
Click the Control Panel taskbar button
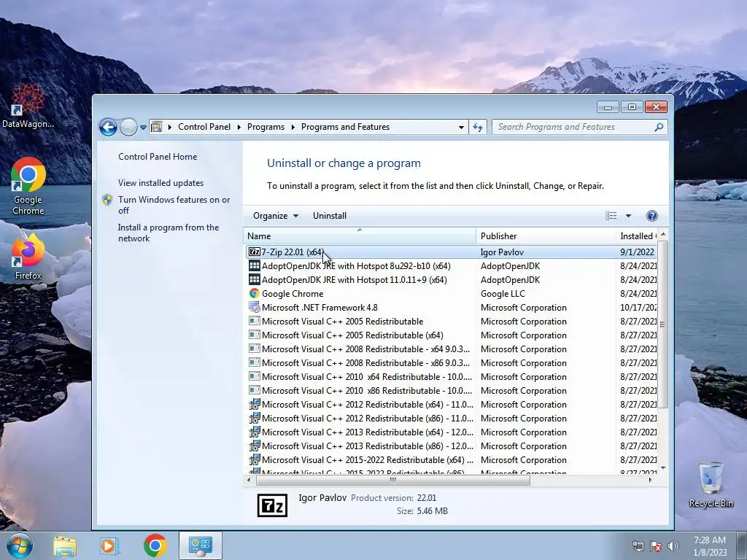200,545
